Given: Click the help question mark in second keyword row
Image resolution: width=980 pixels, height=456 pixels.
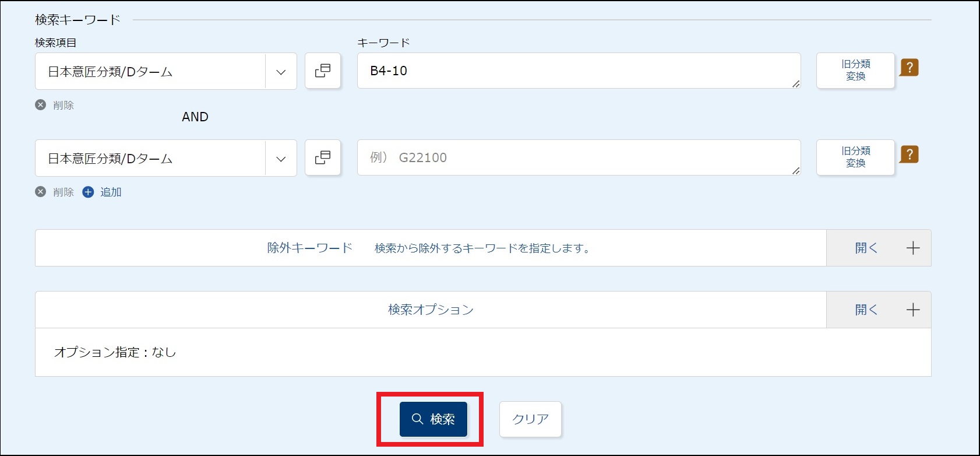Looking at the screenshot, I should click(x=909, y=155).
